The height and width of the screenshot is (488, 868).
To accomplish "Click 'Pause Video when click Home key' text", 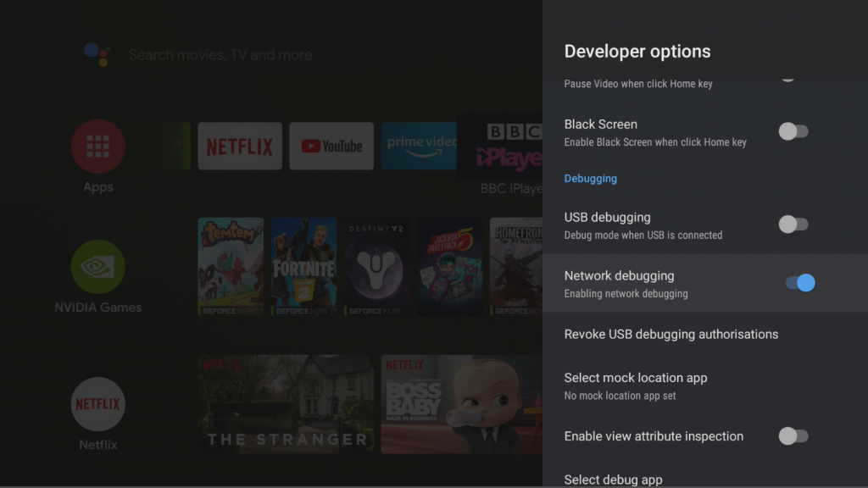I will (x=638, y=84).
